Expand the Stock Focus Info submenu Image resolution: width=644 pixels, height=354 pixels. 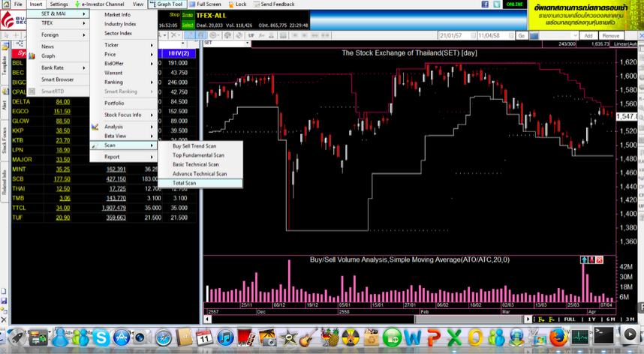pos(124,115)
